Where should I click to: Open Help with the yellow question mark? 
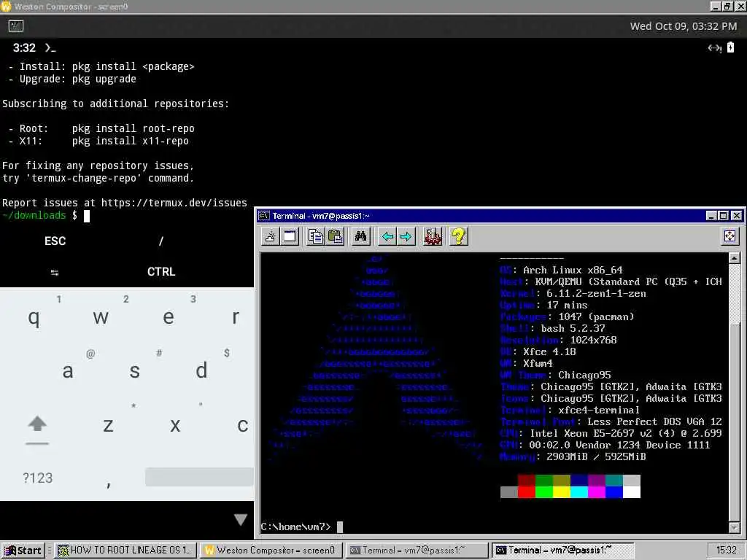click(x=458, y=236)
